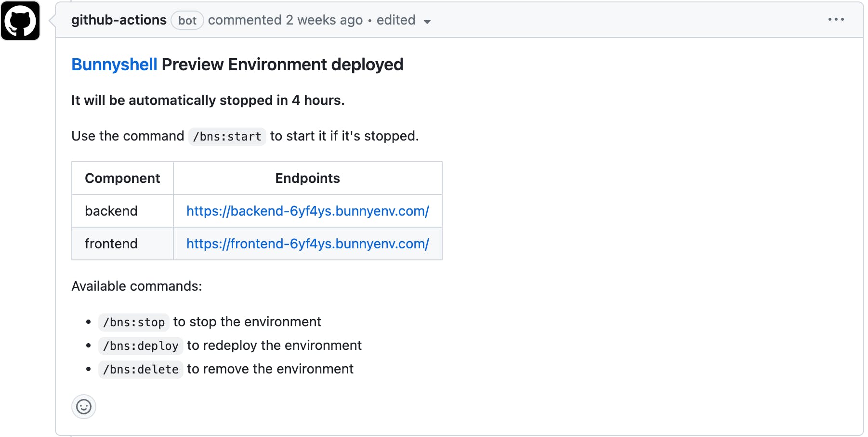Click the 'commented 2 weeks ago' timestamp

[285, 20]
